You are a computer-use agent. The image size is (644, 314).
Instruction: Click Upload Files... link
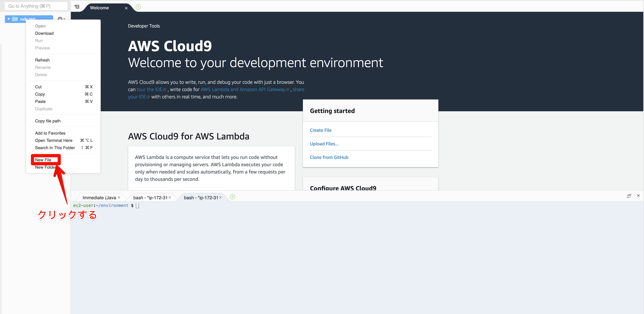pyautogui.click(x=324, y=144)
